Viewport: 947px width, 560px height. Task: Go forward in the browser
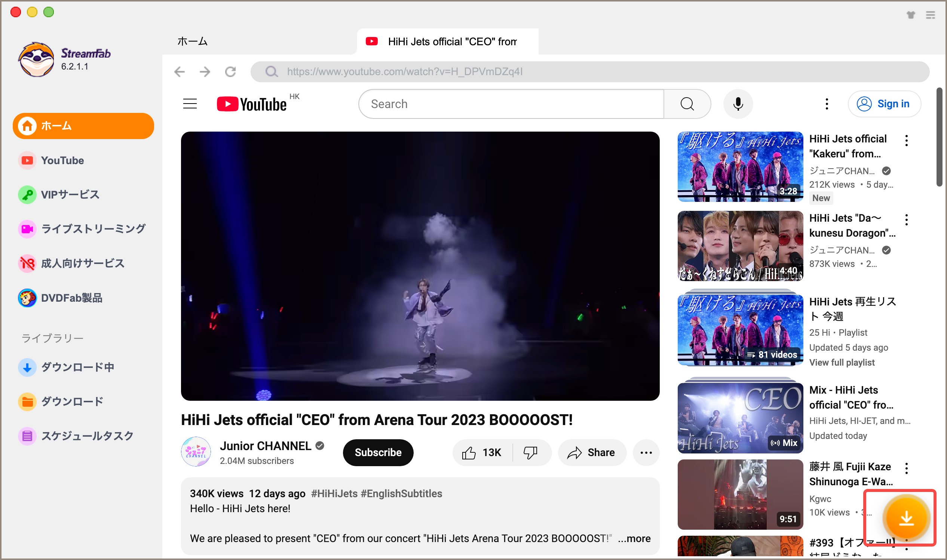[205, 71]
